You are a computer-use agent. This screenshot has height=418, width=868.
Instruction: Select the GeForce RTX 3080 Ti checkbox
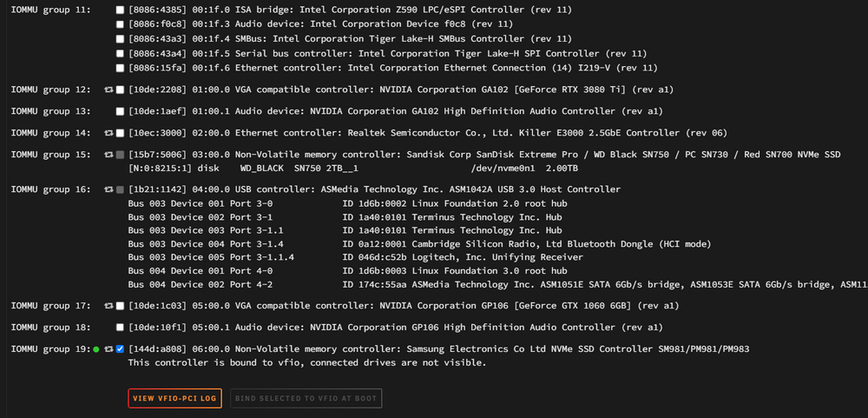tap(120, 90)
